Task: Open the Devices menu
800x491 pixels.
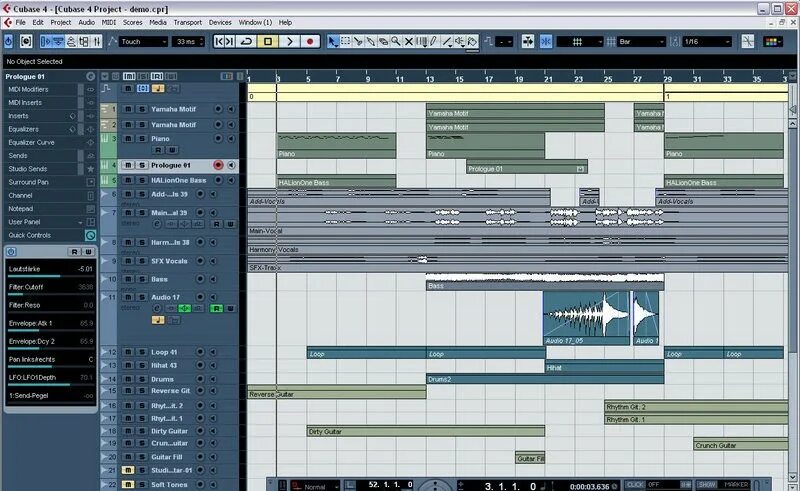Action: [x=220, y=22]
